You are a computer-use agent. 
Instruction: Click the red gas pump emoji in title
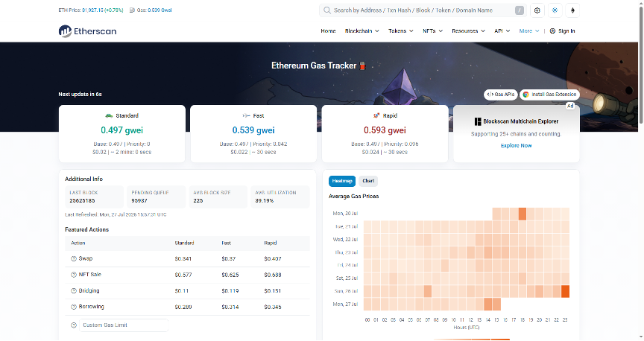(x=362, y=66)
